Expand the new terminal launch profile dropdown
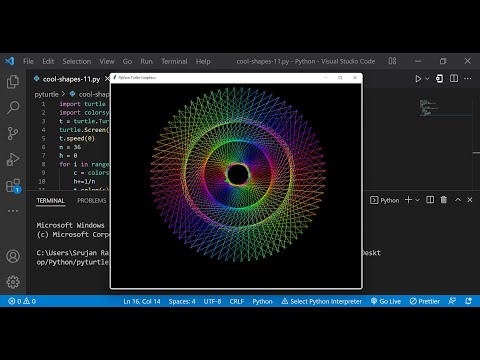Screen dimensions: 480x360 [417, 200]
